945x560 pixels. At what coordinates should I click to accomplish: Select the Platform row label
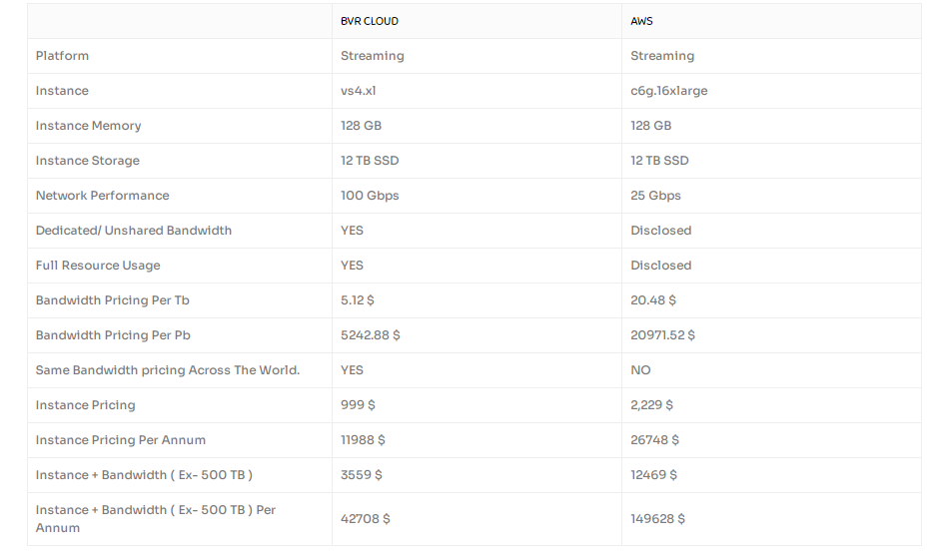pos(62,56)
